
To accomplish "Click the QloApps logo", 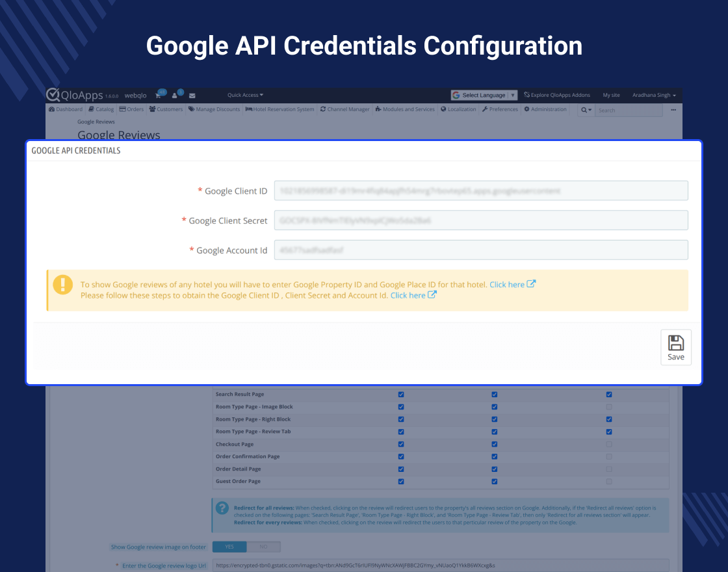I will (75, 95).
